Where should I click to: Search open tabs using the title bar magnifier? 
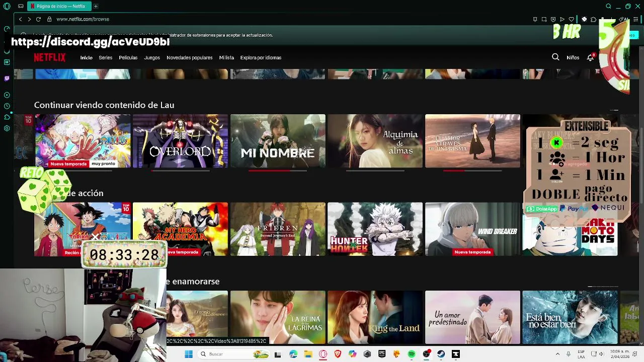coord(608,6)
